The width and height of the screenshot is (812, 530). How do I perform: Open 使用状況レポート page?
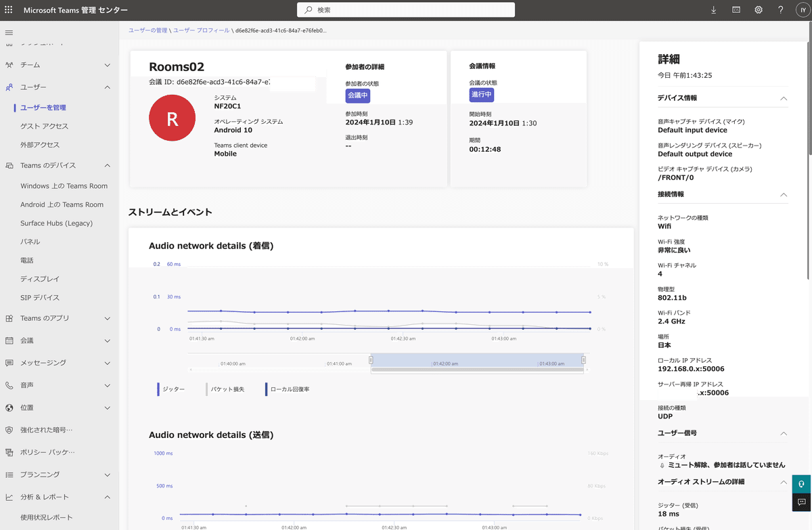pos(47,518)
